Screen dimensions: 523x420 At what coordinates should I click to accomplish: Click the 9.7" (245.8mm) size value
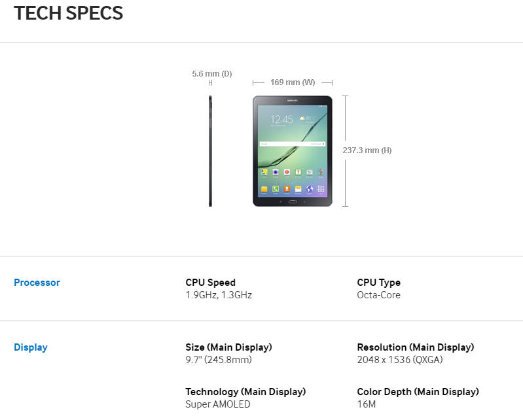218,360
